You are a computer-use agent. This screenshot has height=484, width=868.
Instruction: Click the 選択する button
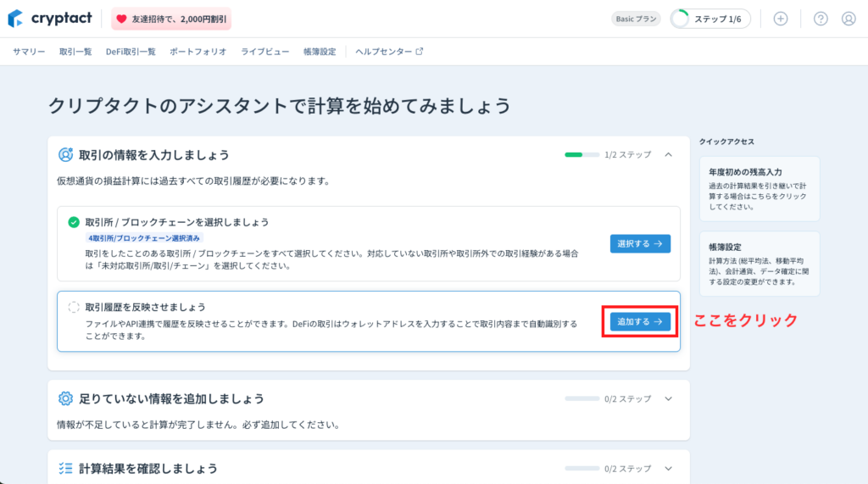click(640, 243)
